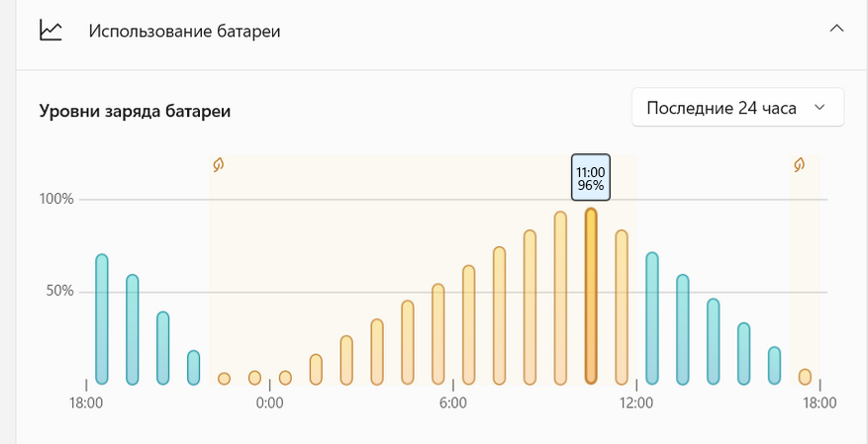
Task: Click the "Использование батареи" header title
Action: coord(184,31)
